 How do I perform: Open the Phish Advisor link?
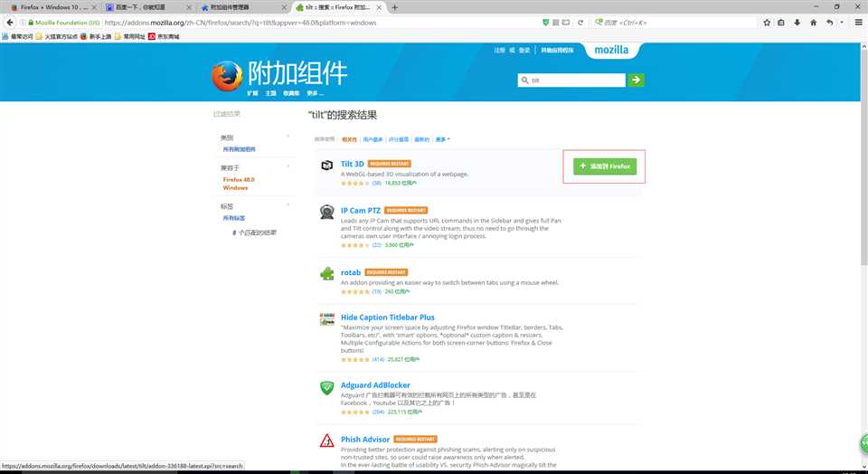pos(364,439)
